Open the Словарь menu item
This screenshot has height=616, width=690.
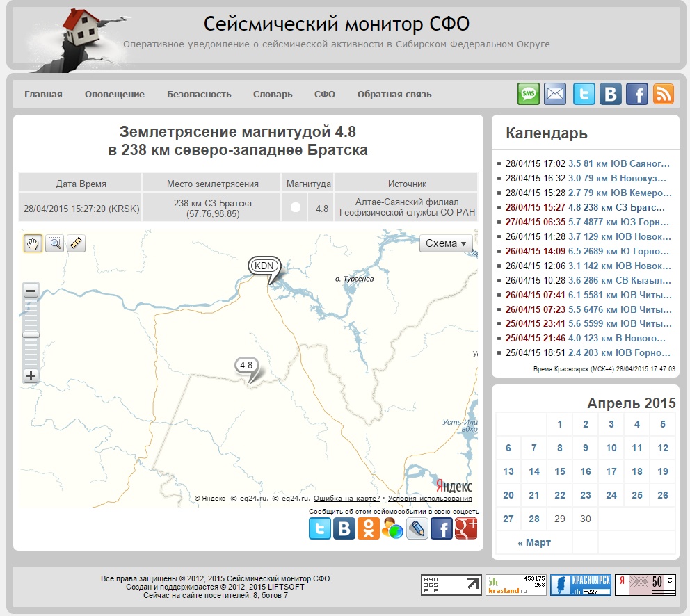point(273,95)
